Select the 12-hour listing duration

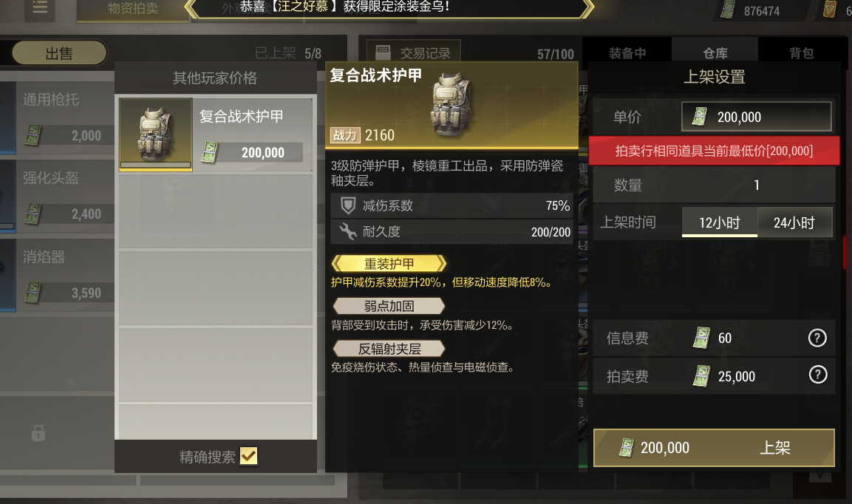pos(720,222)
